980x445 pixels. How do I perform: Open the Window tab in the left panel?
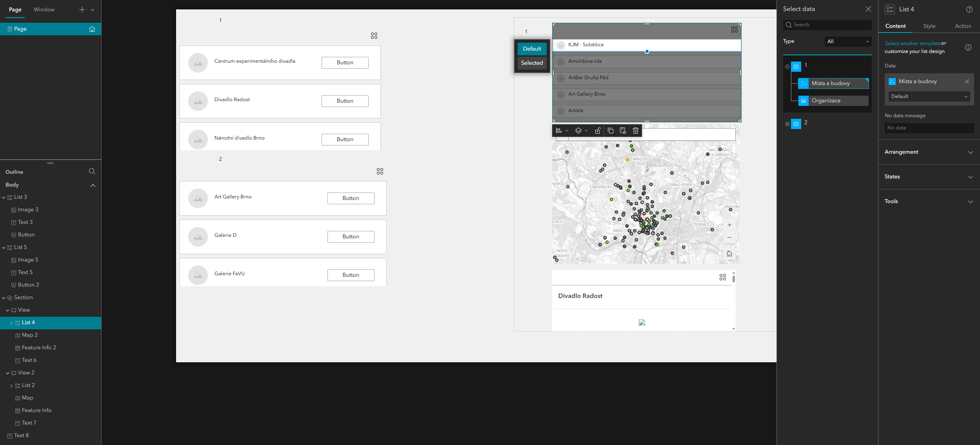pyautogui.click(x=44, y=9)
